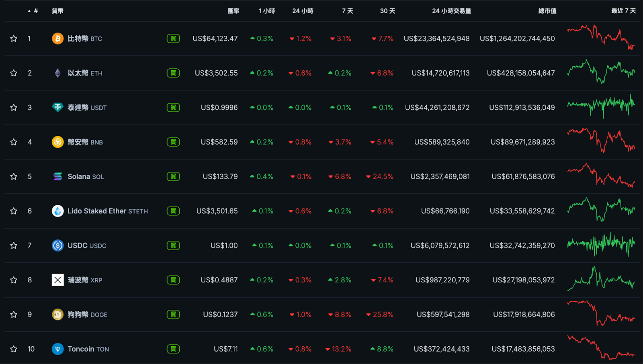Open Bitcoin 7-day sparkline chart
This screenshot has width=643, height=364.
click(601, 37)
